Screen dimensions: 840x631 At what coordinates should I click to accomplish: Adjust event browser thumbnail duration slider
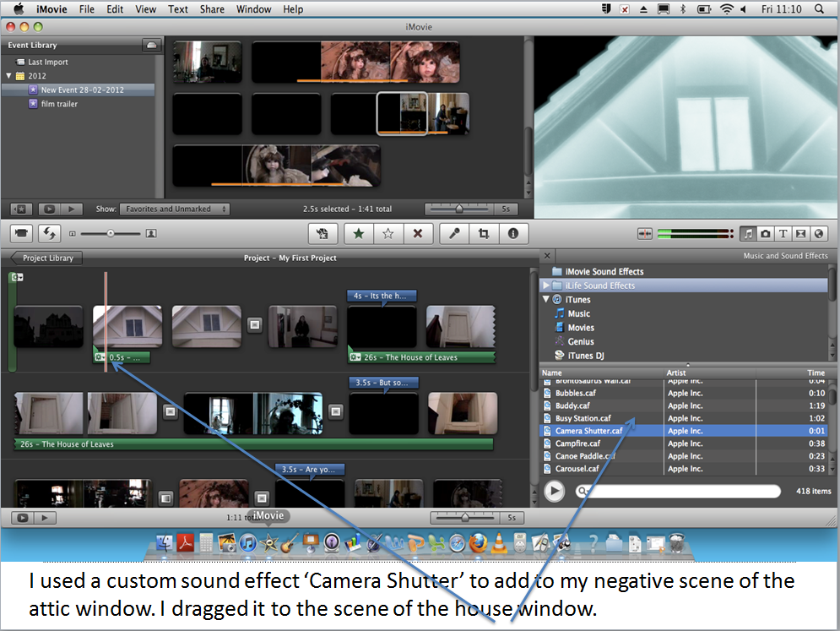click(x=459, y=209)
